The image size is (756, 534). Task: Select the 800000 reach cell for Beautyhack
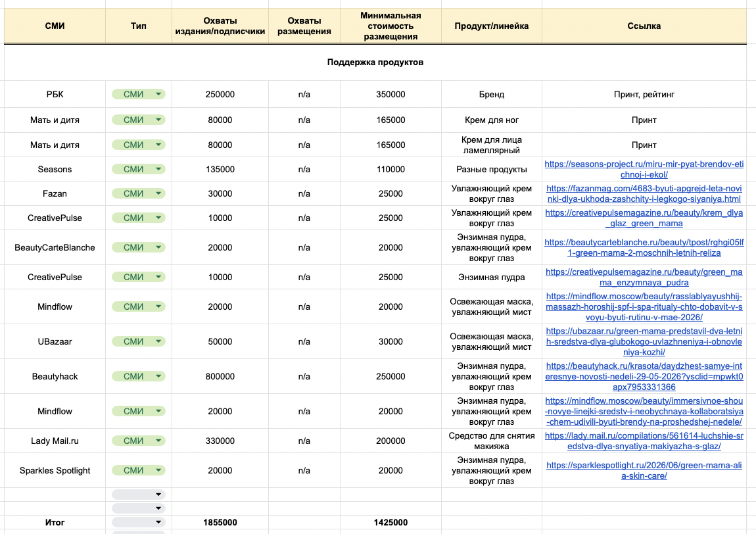point(220,376)
